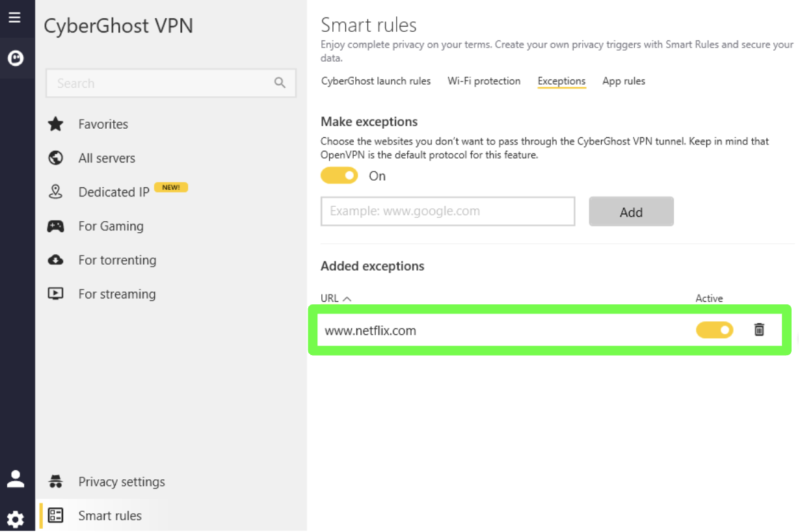Screen dimensions: 800x532
Task: Select the Exceptions tab
Action: (x=561, y=81)
